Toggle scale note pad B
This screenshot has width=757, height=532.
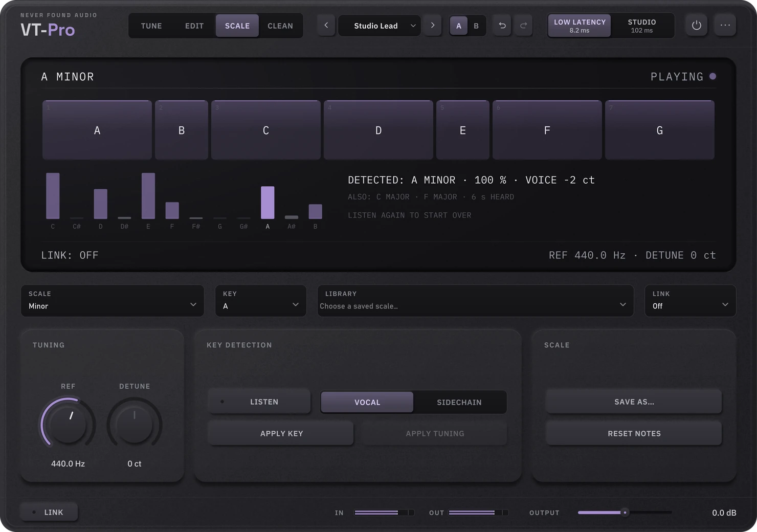click(x=182, y=130)
